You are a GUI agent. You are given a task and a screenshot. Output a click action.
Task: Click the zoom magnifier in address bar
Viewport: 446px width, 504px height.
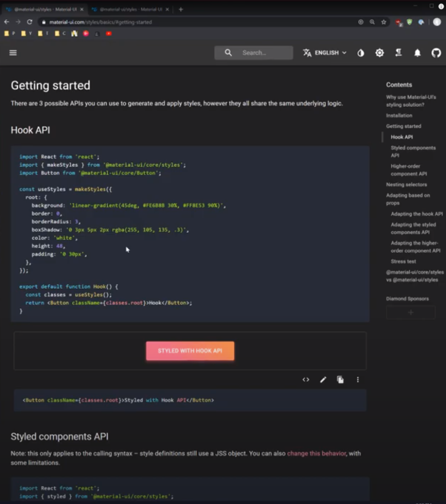[x=372, y=22]
